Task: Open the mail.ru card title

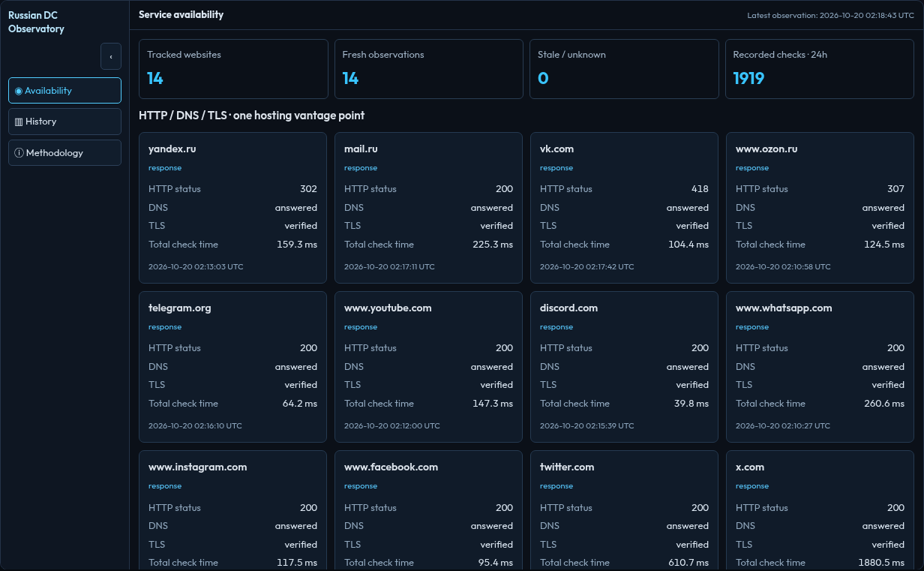Action: (361, 149)
